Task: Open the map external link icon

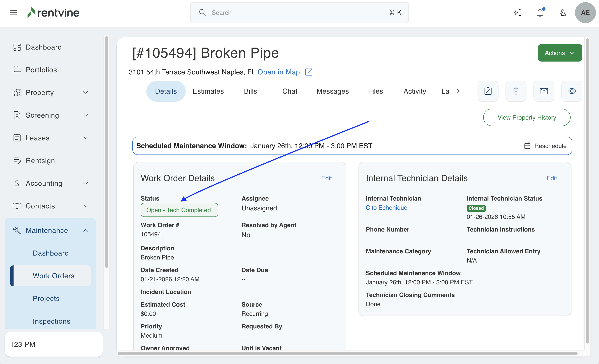Action: click(x=309, y=72)
